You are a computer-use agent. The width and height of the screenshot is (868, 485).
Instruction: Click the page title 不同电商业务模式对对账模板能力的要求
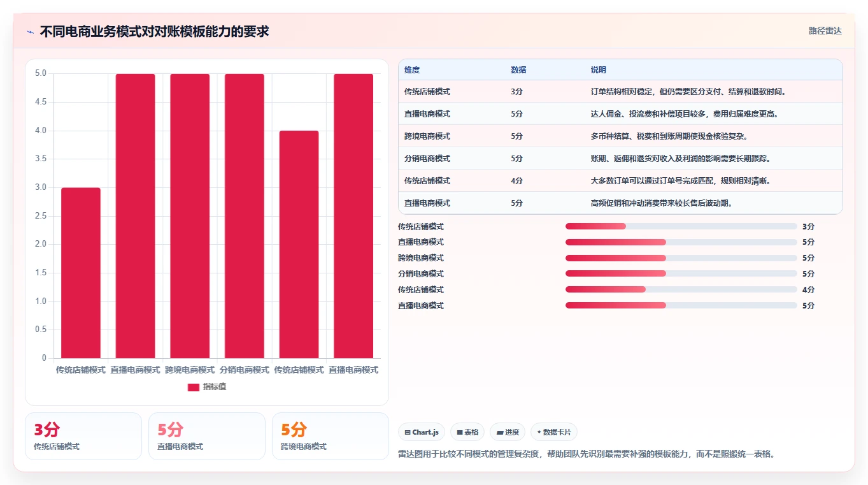155,31
